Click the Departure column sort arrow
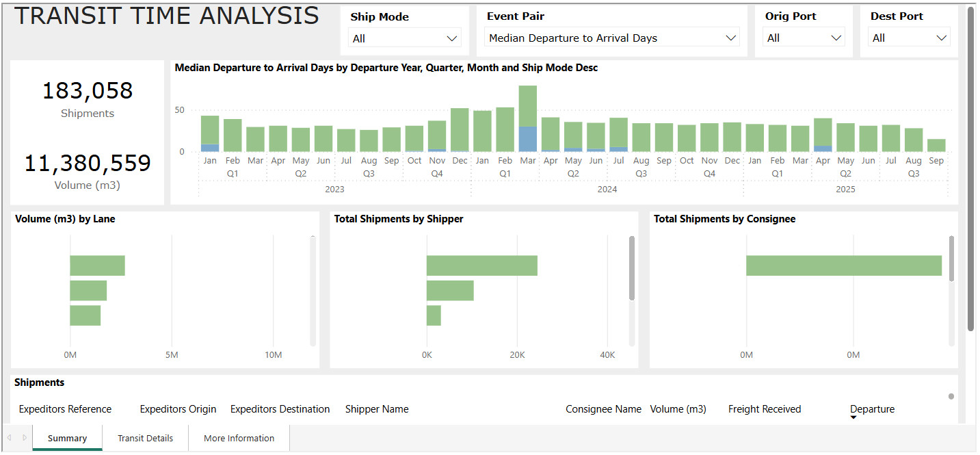The image size is (980, 455). coord(853,417)
